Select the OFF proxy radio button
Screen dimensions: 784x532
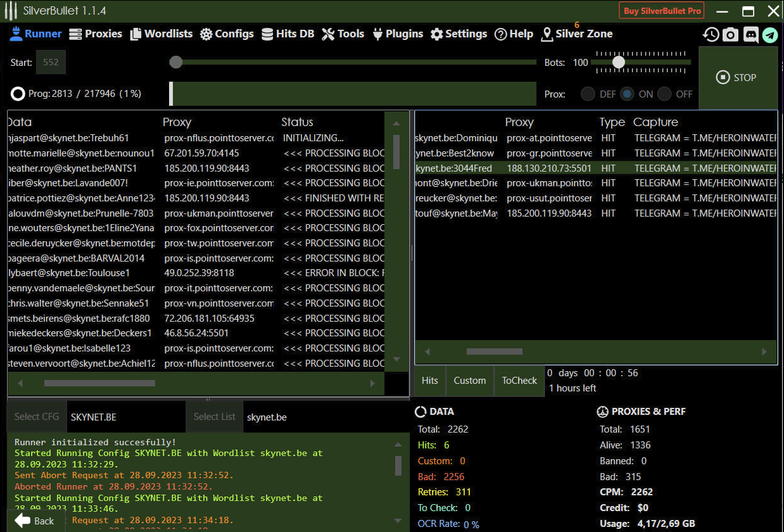[664, 94]
